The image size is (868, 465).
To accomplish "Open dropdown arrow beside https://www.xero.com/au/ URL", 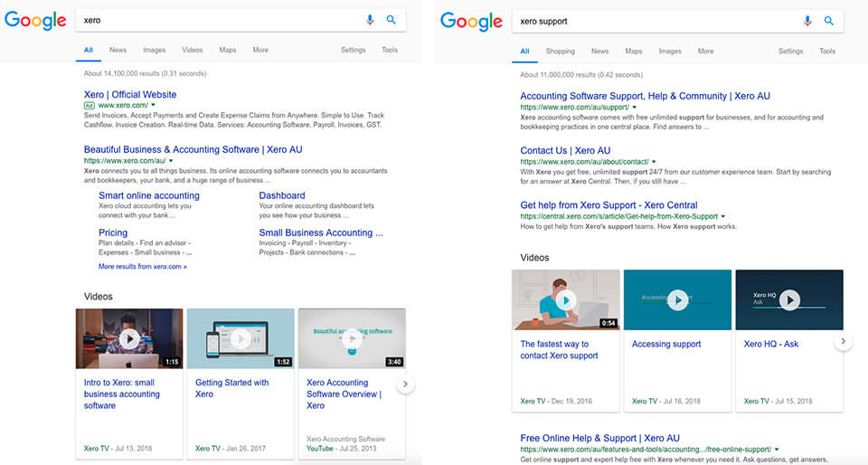I will pyautogui.click(x=171, y=160).
